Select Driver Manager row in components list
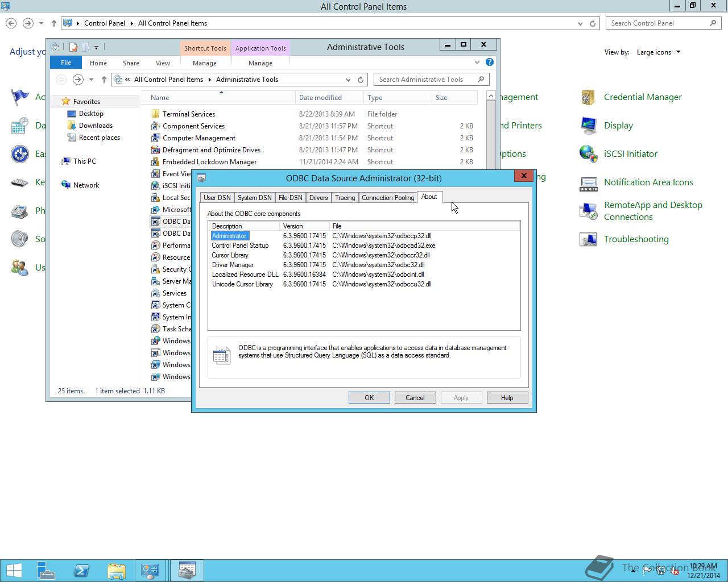 pos(364,265)
